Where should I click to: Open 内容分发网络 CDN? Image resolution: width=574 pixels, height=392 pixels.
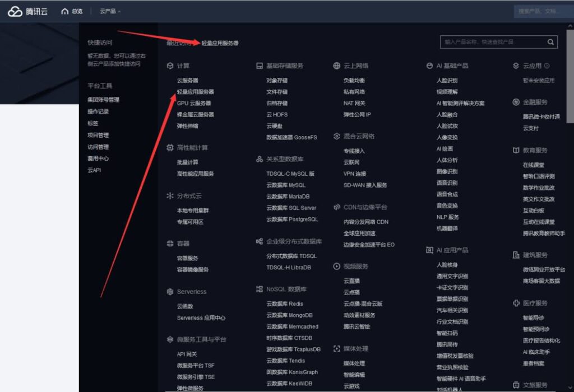[366, 222]
